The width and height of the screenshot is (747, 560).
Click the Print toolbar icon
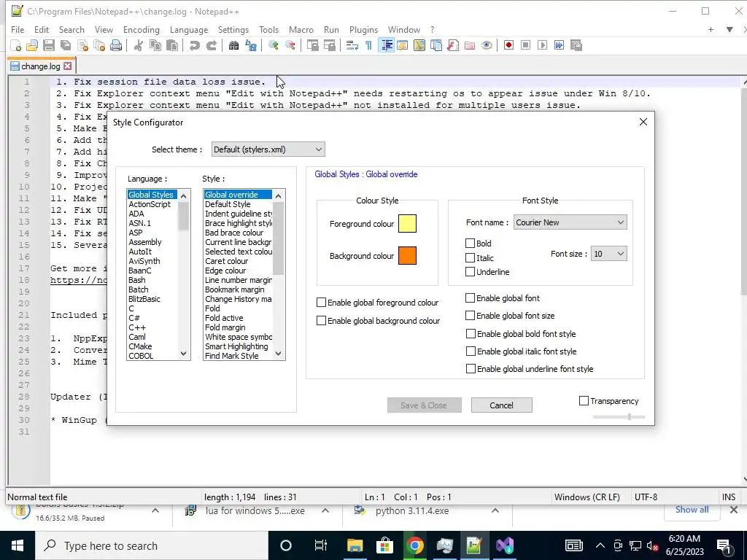(x=116, y=45)
